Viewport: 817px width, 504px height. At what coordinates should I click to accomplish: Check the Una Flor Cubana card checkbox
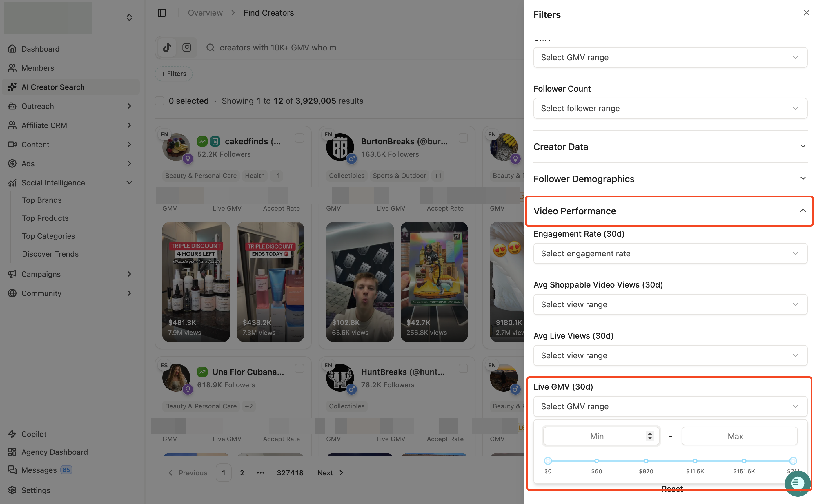coord(299,368)
